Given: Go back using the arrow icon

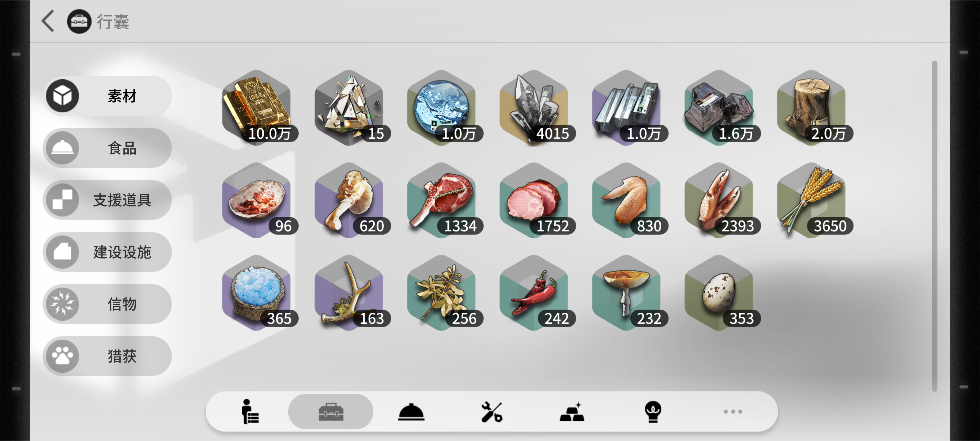Looking at the screenshot, I should pyautogui.click(x=48, y=21).
